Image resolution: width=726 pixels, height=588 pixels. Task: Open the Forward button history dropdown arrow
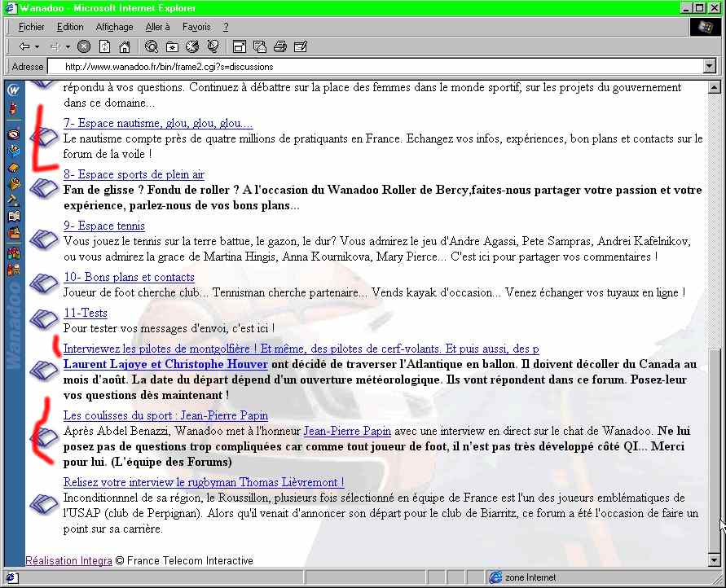(x=68, y=46)
